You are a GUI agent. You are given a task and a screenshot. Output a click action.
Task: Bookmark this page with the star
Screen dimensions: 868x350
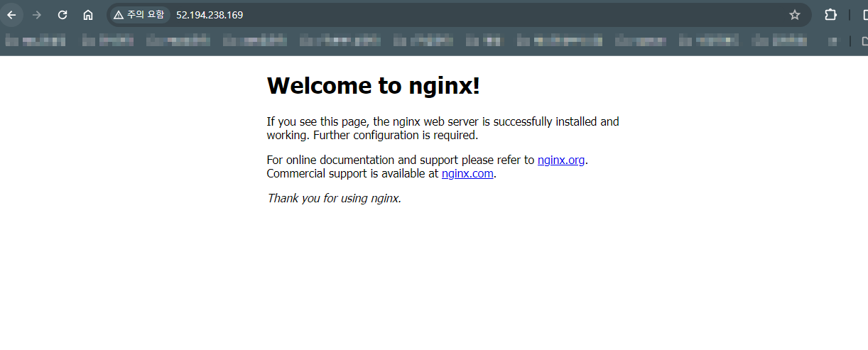point(795,15)
